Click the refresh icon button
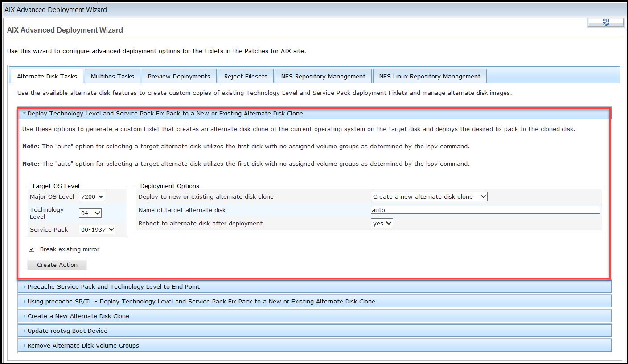 click(x=605, y=22)
